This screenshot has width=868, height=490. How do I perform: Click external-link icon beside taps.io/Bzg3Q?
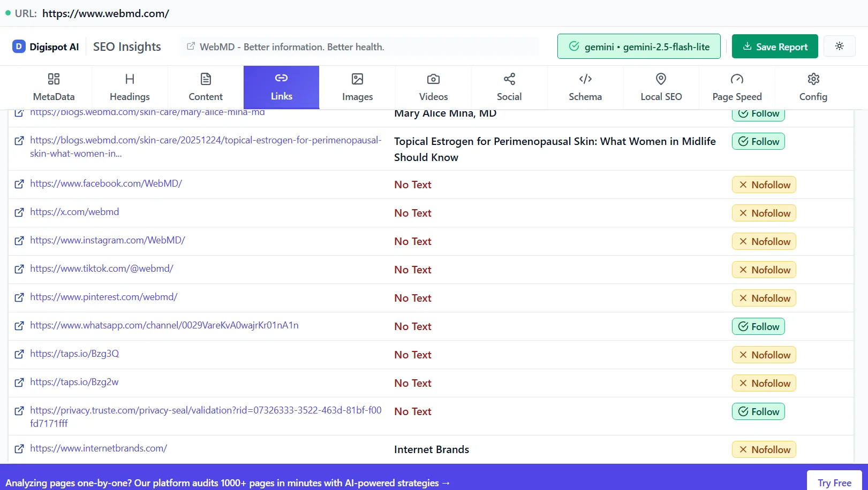point(19,354)
